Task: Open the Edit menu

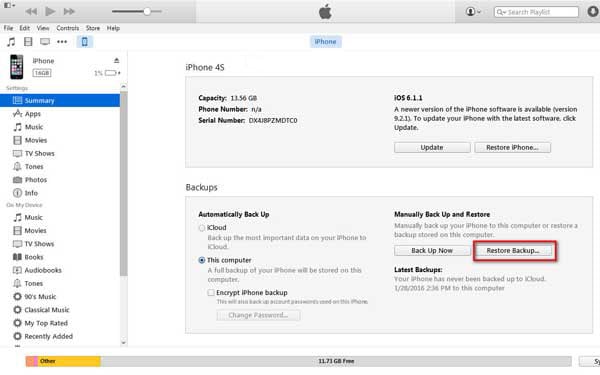Action: [x=24, y=28]
